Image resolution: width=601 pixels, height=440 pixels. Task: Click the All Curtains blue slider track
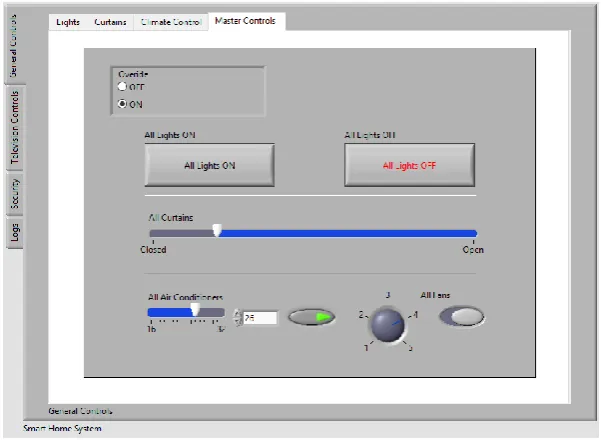[347, 233]
